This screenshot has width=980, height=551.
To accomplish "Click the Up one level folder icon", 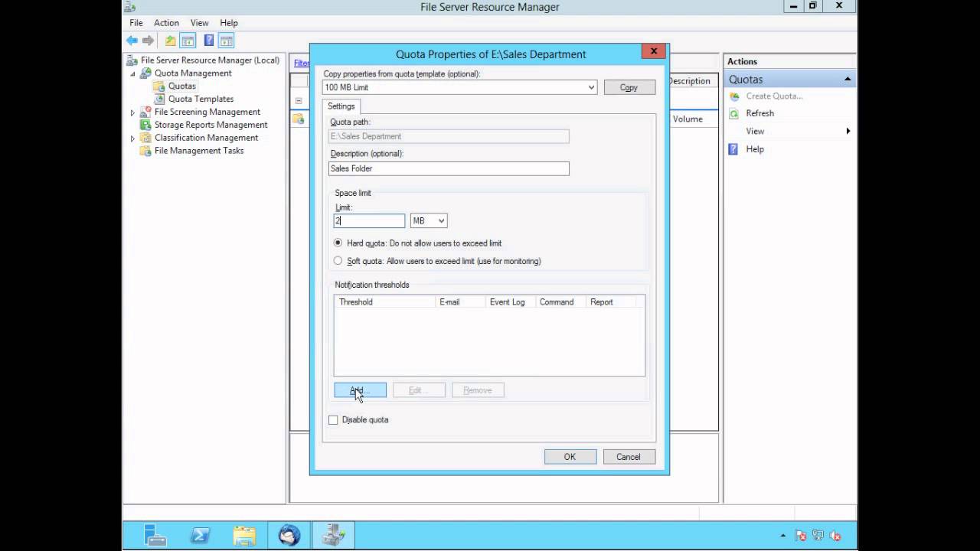I will click(x=170, y=41).
